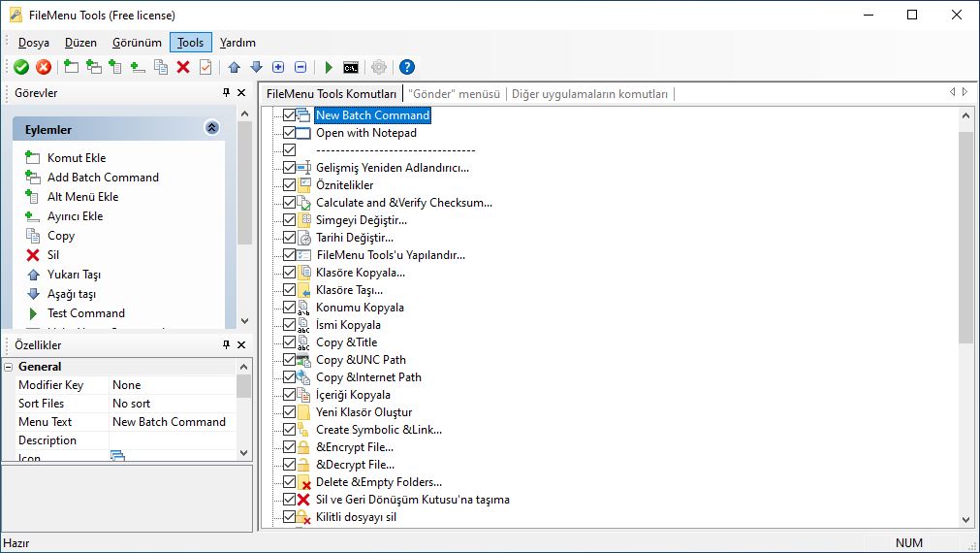This screenshot has height=553, width=980.
Task: Uncheck the New Batch Command checkbox
Action: click(289, 115)
